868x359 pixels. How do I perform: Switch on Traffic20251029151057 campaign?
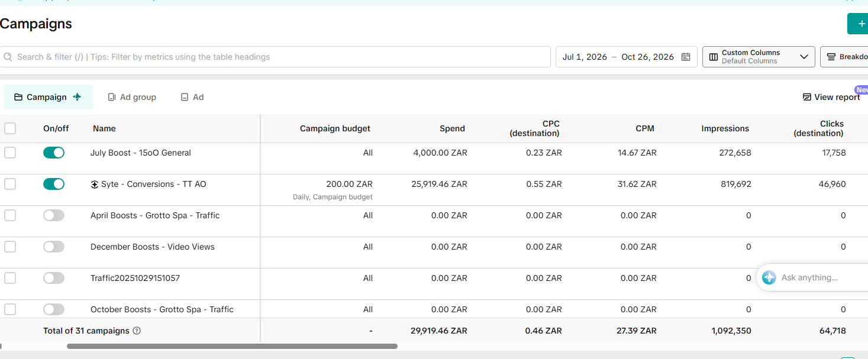tap(54, 278)
